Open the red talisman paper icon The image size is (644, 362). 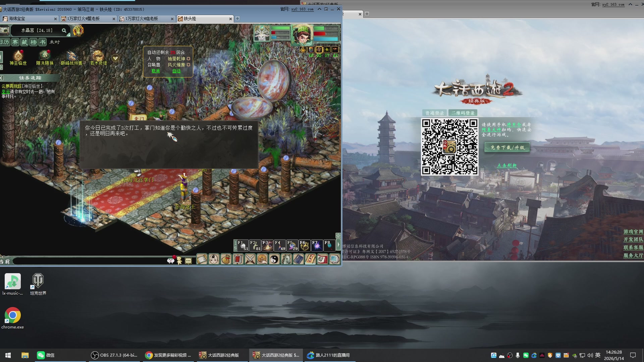pyautogui.click(x=311, y=259)
